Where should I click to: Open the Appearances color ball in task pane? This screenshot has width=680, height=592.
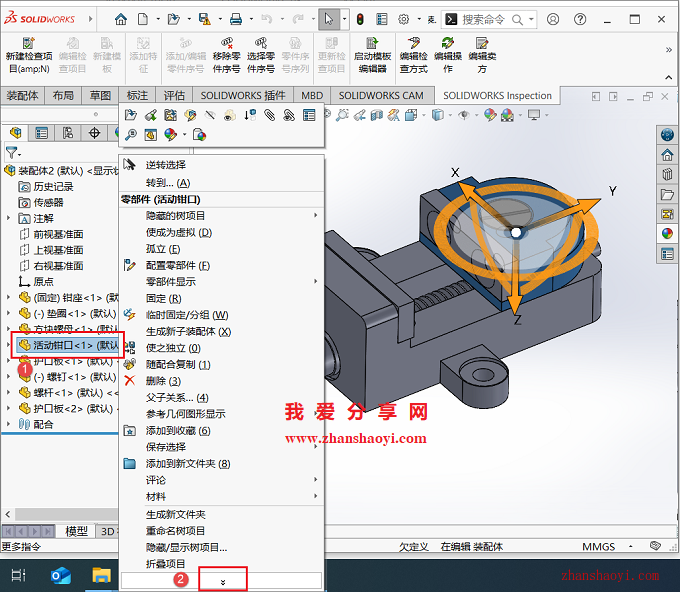point(667,234)
